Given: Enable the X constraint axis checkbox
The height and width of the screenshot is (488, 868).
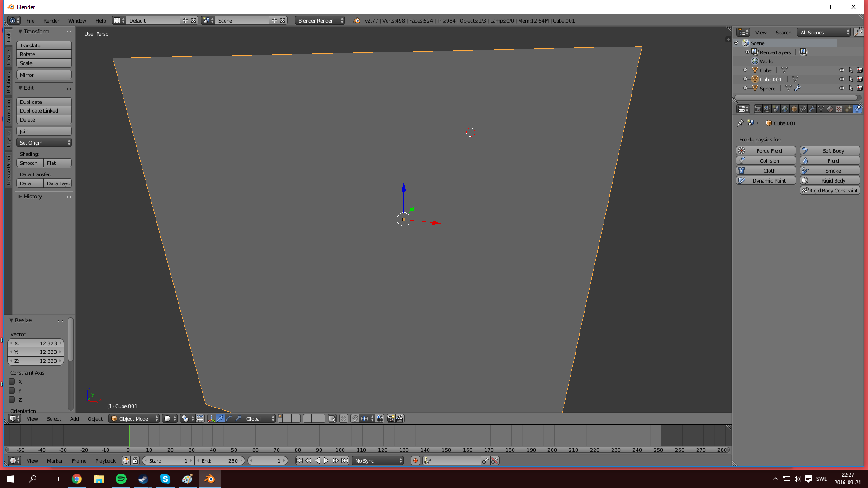Looking at the screenshot, I should pos(12,382).
